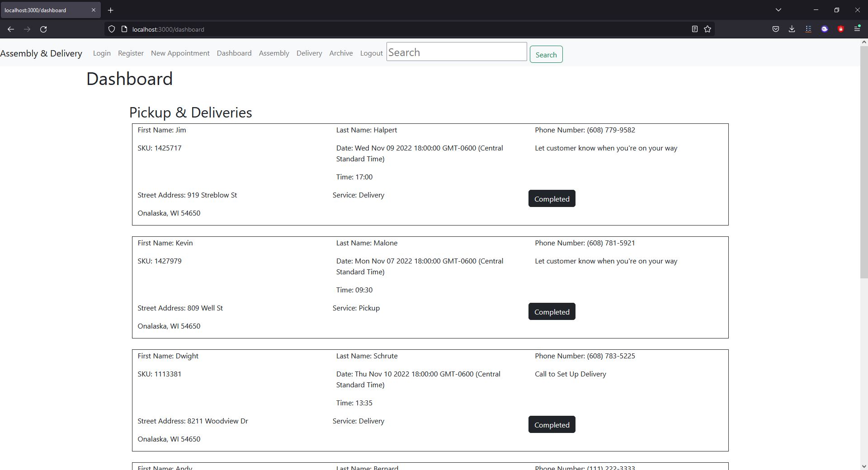Open the library bookshelf toolbar icon
Screen dimensions: 868x470
pos(808,29)
